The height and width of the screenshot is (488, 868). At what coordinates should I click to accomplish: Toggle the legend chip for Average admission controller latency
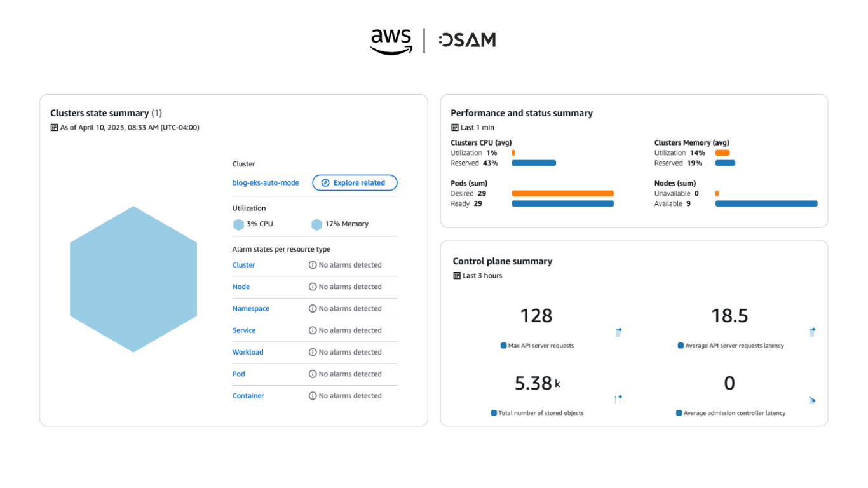[x=732, y=412]
